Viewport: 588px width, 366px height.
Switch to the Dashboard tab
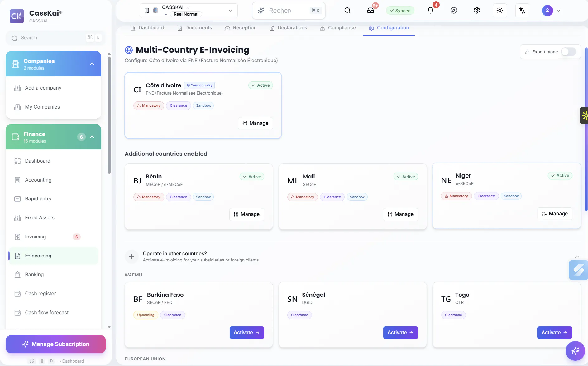click(147, 28)
